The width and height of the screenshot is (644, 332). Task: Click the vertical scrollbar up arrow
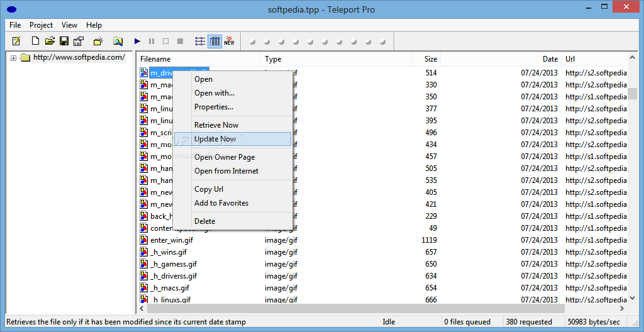click(633, 58)
